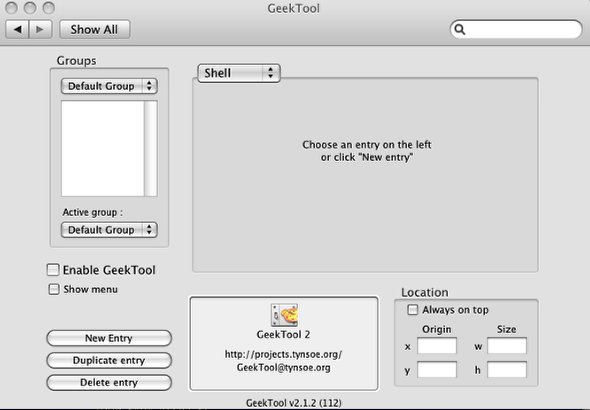Click the back arrow navigation icon
The image size is (590, 410).
click(17, 29)
